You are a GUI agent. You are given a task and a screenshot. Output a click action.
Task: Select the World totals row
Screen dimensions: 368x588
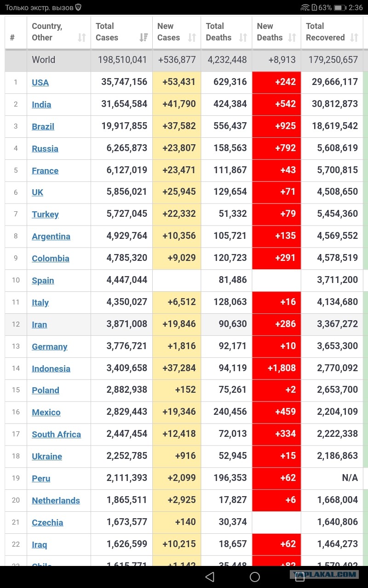click(184, 60)
